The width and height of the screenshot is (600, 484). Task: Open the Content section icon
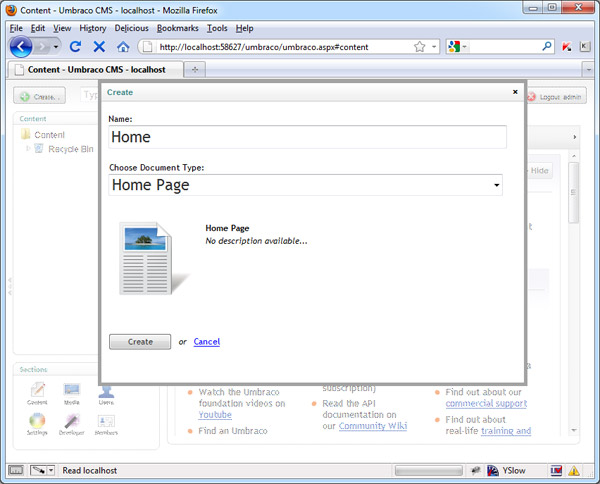click(38, 394)
